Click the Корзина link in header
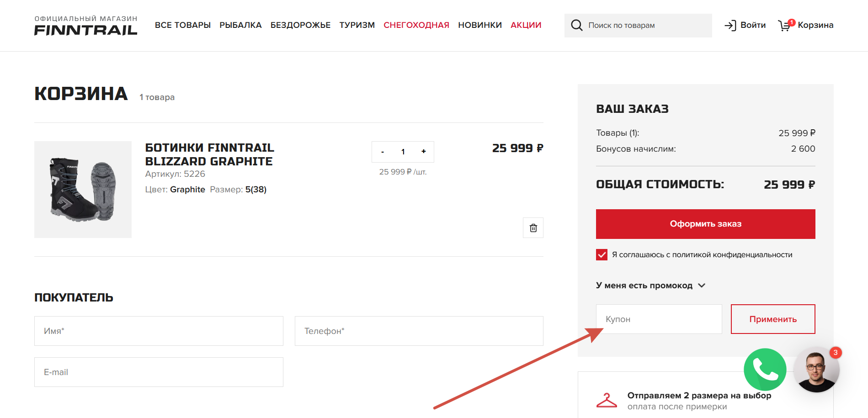 815,25
